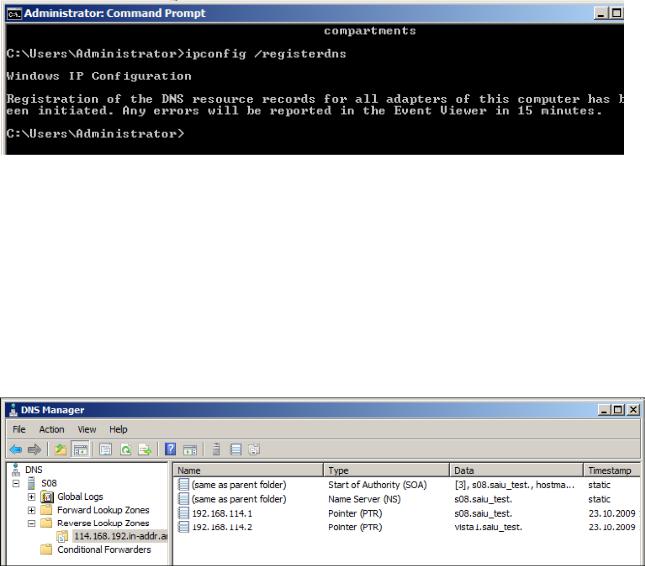This screenshot has height=566, width=645.
Task: Sort records by the Timestamp column header
Action: pos(612,470)
